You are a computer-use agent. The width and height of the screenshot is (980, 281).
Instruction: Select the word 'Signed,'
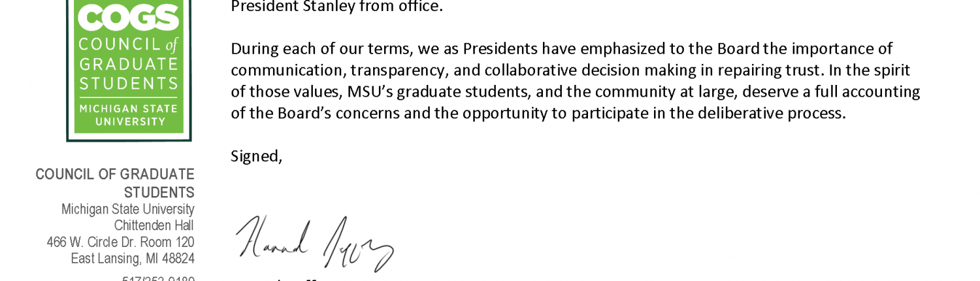[257, 157]
